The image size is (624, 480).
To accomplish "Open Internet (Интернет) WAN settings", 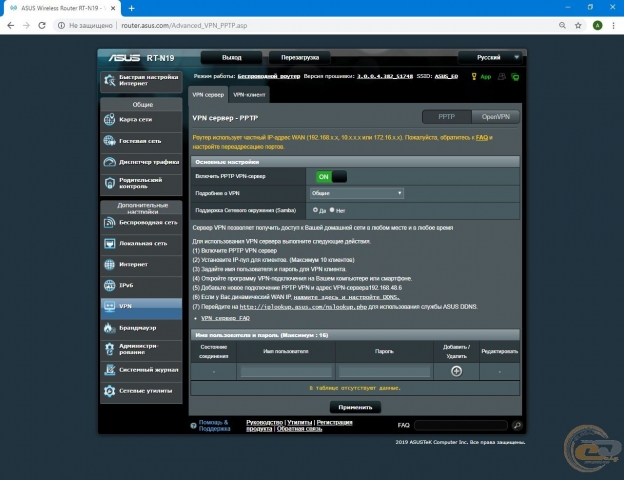I will pyautogui.click(x=141, y=264).
